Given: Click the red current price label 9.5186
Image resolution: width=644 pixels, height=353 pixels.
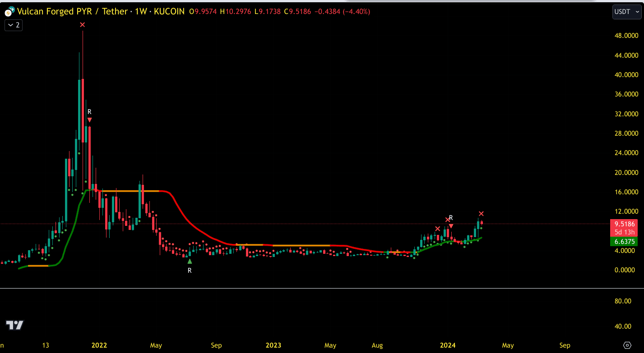Looking at the screenshot, I should (623, 224).
